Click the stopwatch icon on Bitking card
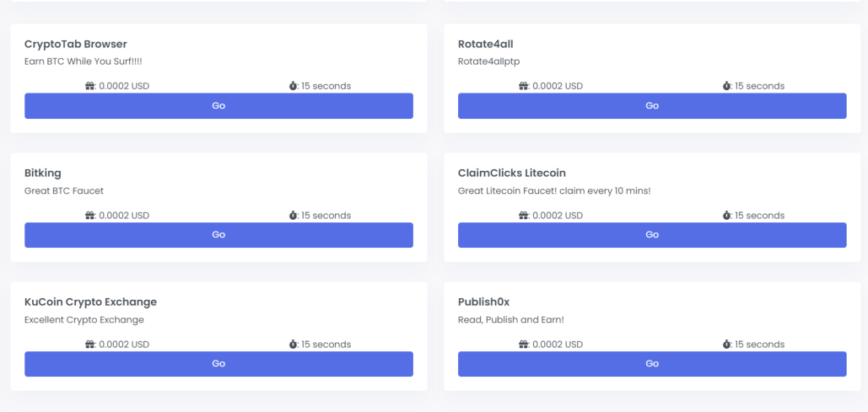The image size is (868, 412). pyautogui.click(x=293, y=215)
